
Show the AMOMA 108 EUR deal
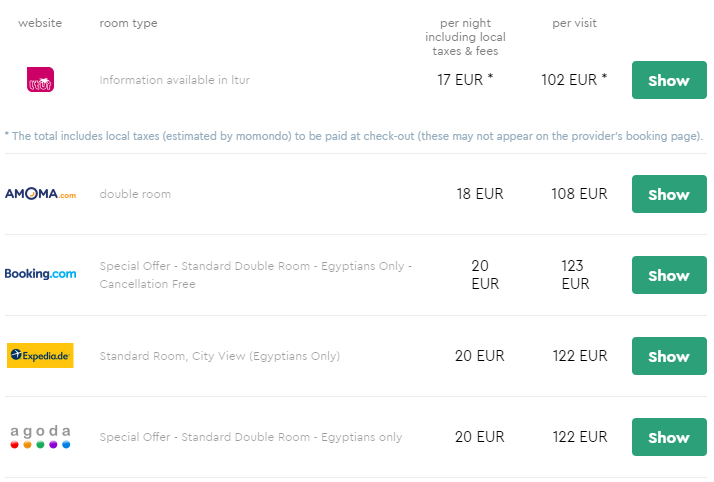(669, 194)
